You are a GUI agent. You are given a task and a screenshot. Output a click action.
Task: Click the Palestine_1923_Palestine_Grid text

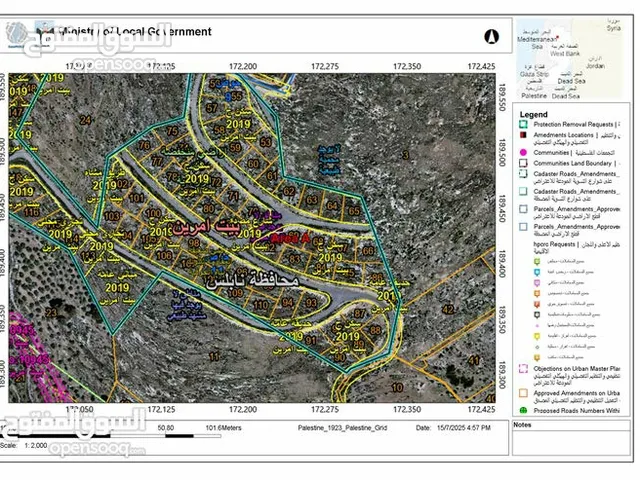[x=342, y=428]
